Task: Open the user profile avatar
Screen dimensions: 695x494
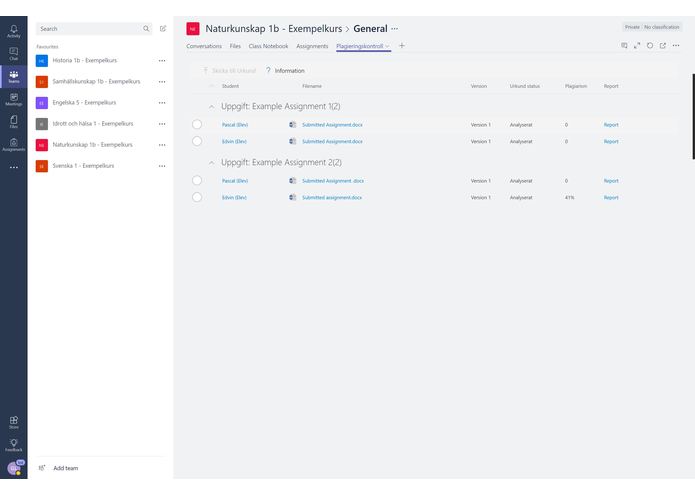Action: [15, 468]
